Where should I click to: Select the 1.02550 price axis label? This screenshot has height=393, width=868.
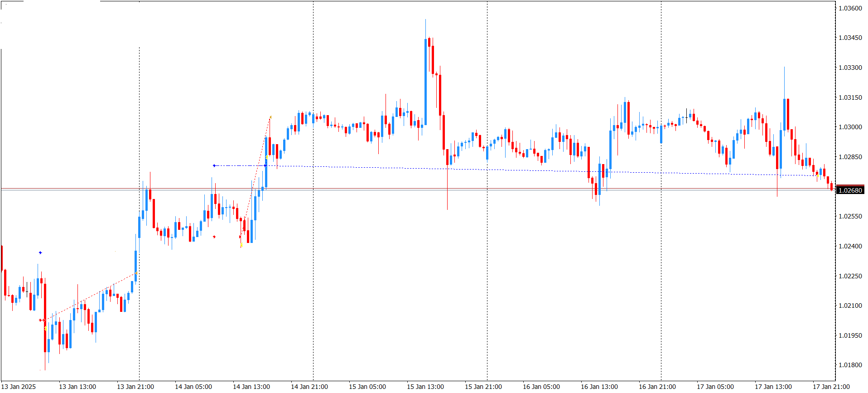850,216
